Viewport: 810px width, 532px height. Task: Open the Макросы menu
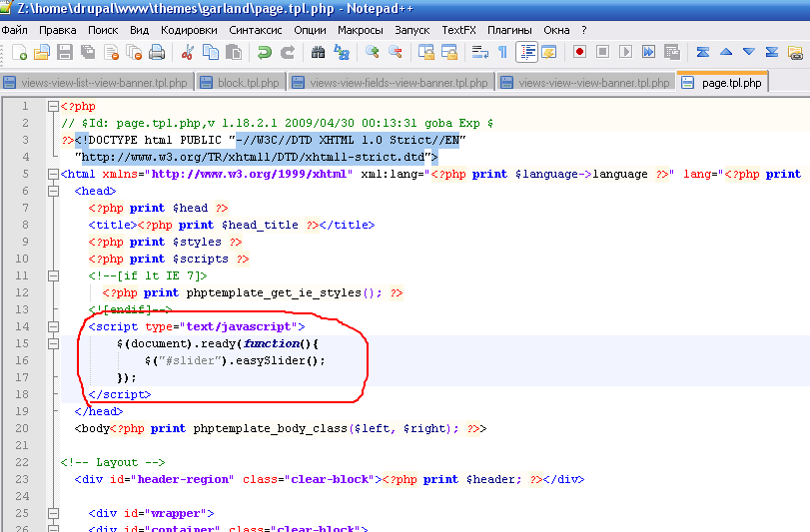(361, 30)
